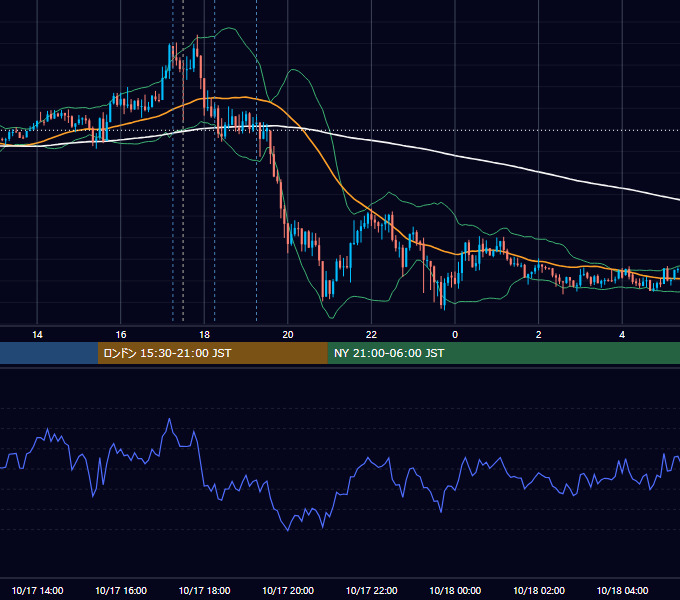The height and width of the screenshot is (600, 680).
Task: Click the blue session bar before London
Action: 49,353
